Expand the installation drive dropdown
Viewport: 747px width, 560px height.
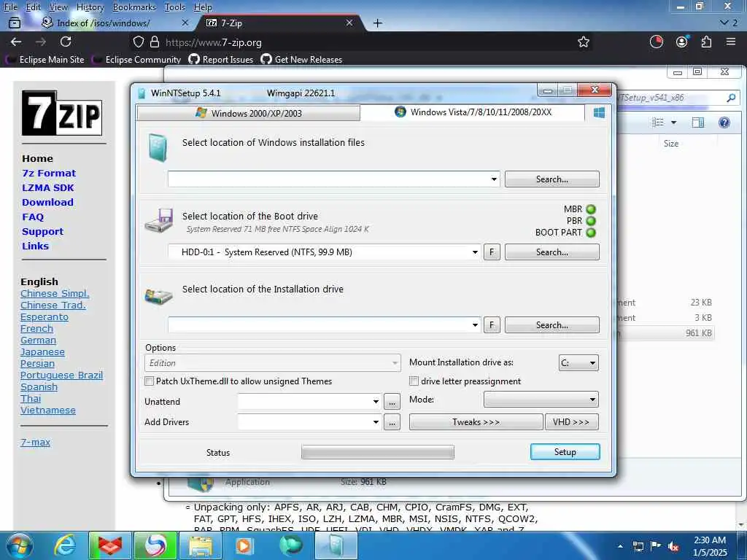coord(475,324)
